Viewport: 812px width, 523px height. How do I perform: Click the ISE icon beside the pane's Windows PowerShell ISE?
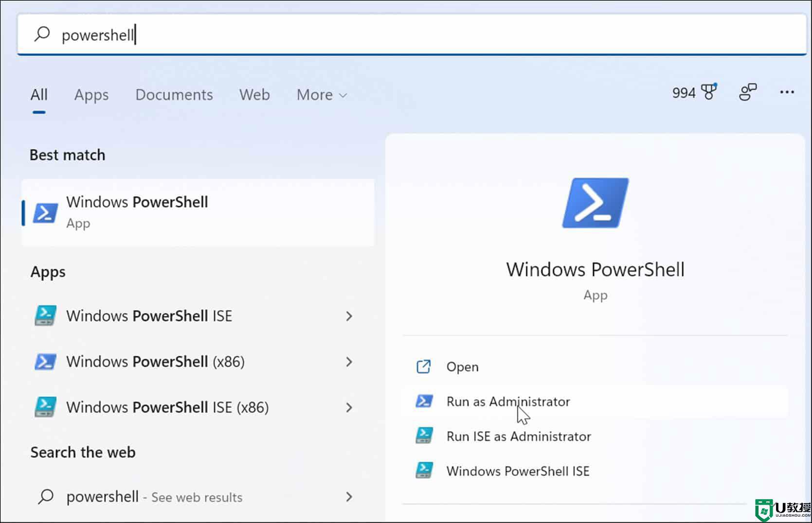tap(424, 470)
